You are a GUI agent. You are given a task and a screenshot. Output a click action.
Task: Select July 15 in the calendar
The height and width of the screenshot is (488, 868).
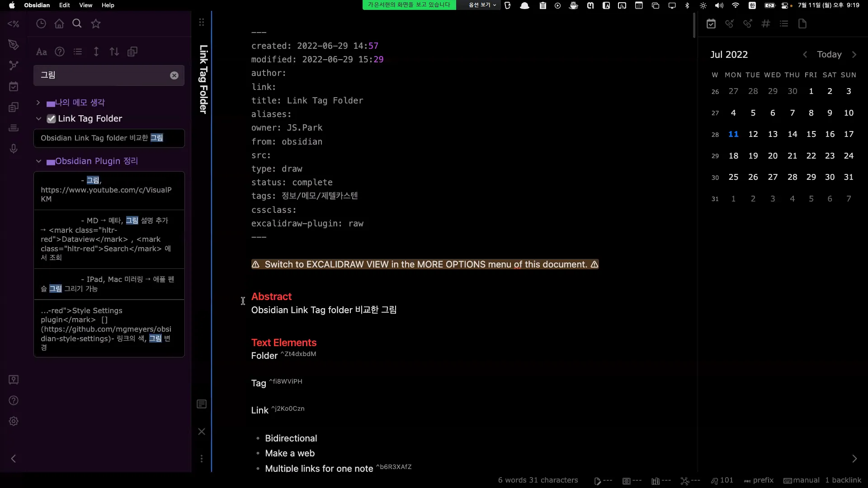click(811, 134)
